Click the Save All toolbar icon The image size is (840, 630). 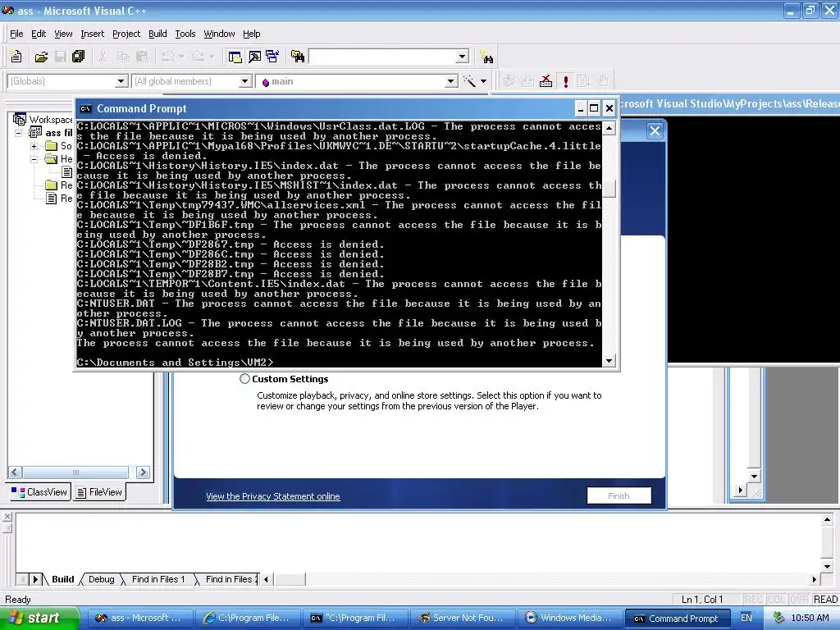[79, 57]
